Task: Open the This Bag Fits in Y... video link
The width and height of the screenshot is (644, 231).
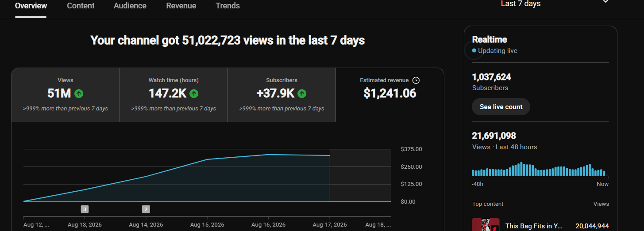Action: 534,226
